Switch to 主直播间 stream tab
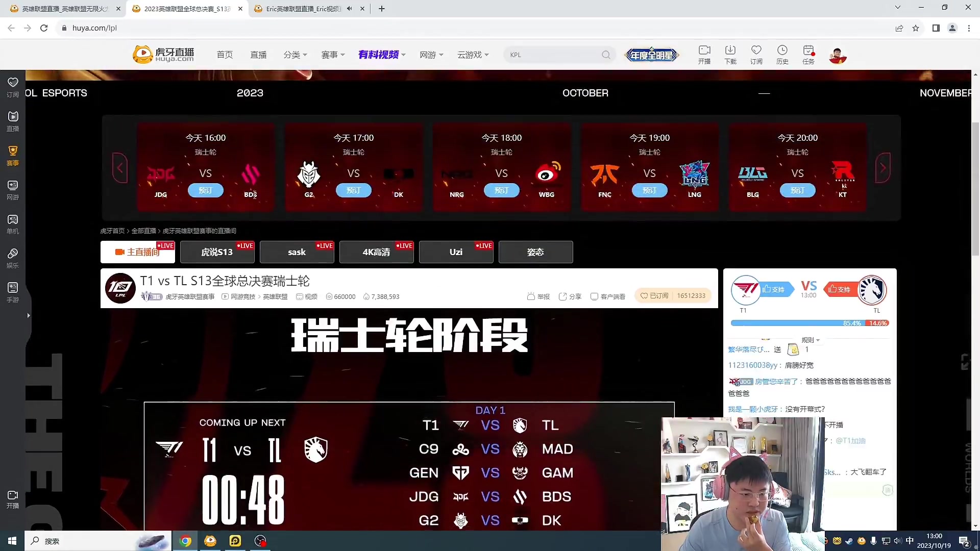980x551 pixels. [138, 252]
